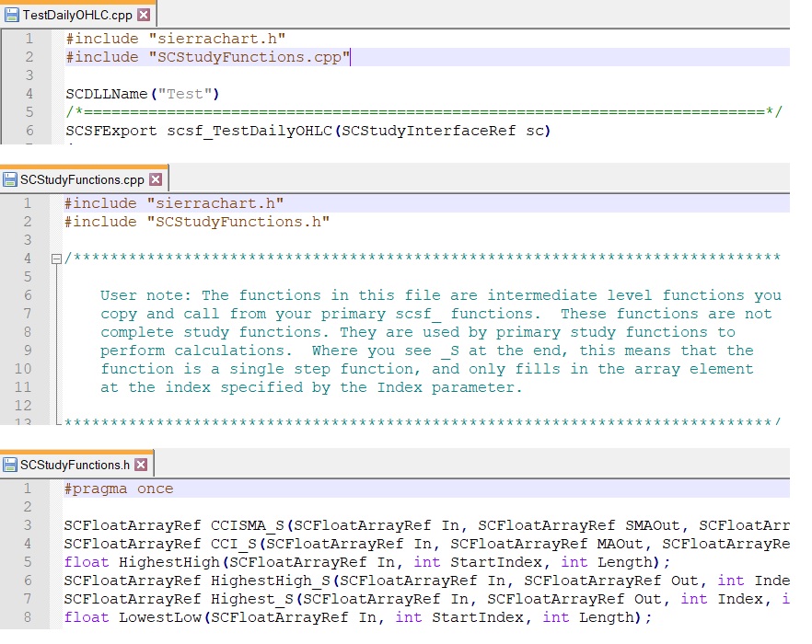Select the TestDailyOHLC.cpp tab
The height and width of the screenshot is (644, 812).
[77, 15]
